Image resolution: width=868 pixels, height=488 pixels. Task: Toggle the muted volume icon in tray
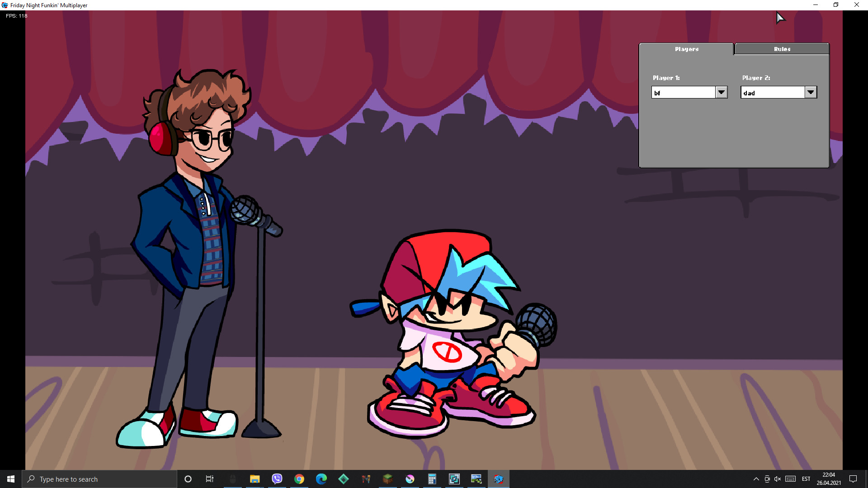tap(778, 479)
